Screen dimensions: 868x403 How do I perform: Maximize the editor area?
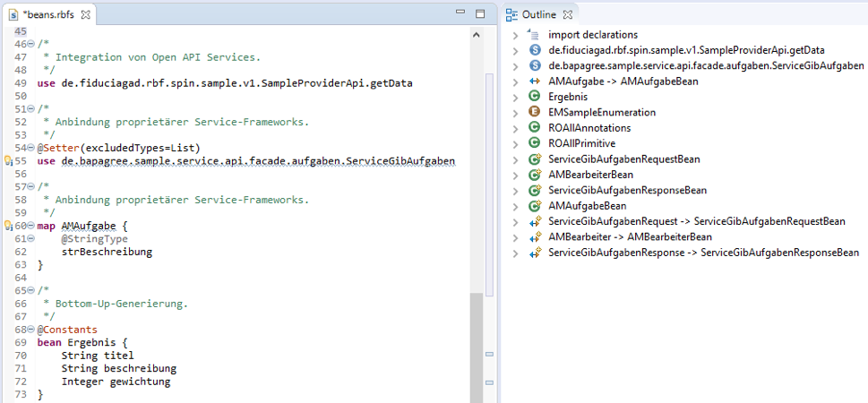(x=480, y=14)
